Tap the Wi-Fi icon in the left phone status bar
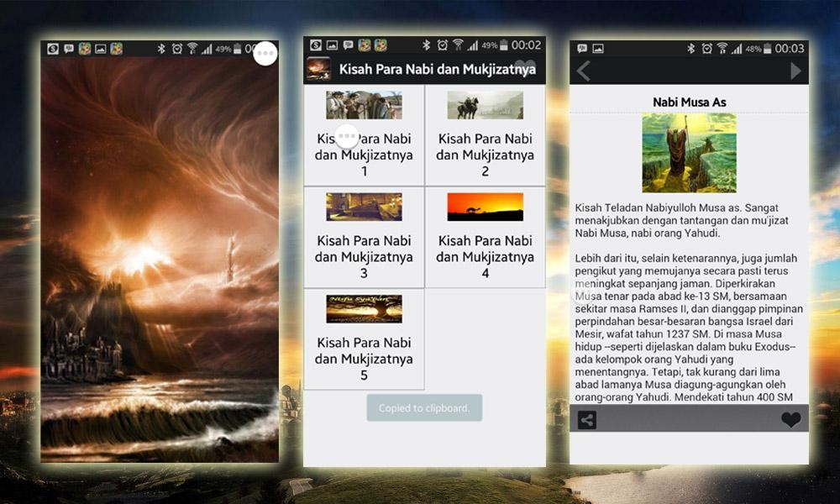This screenshot has height=504, width=840. click(x=192, y=49)
